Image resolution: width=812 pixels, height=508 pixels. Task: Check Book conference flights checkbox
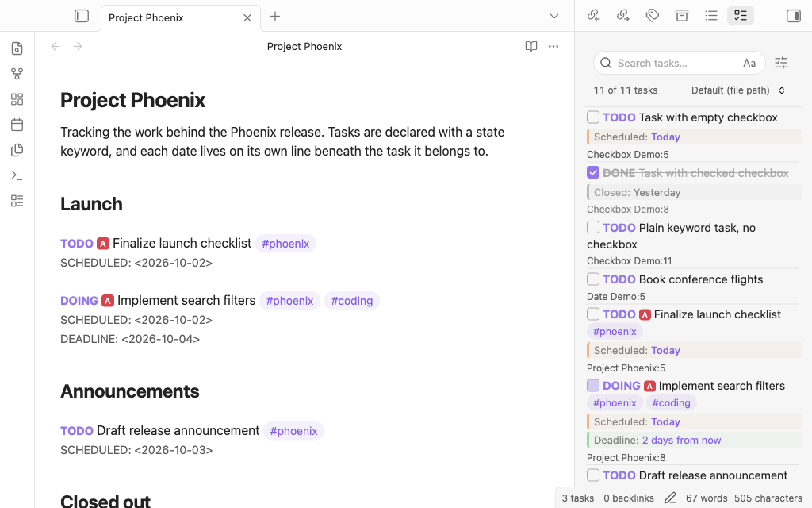[593, 279]
